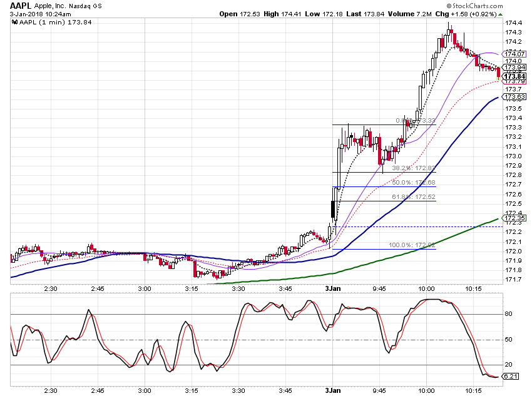Click the "61.8%: 172.52" Fibonacci label
Image resolution: width=532 pixels, height=396 pixels.
pyautogui.click(x=414, y=197)
